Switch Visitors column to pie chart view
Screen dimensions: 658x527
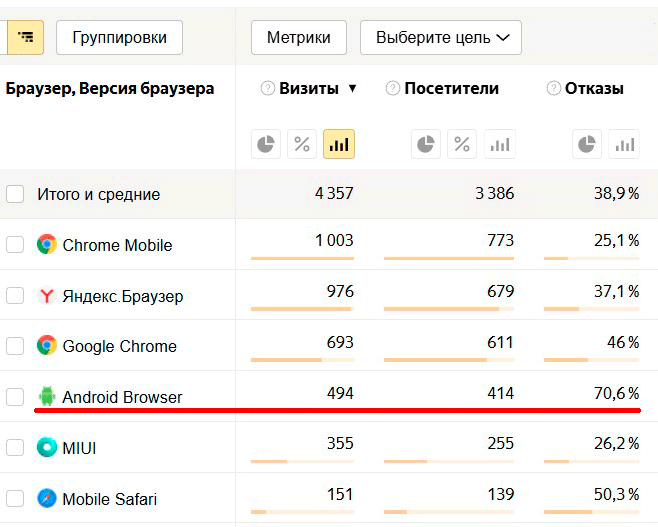pyautogui.click(x=426, y=145)
